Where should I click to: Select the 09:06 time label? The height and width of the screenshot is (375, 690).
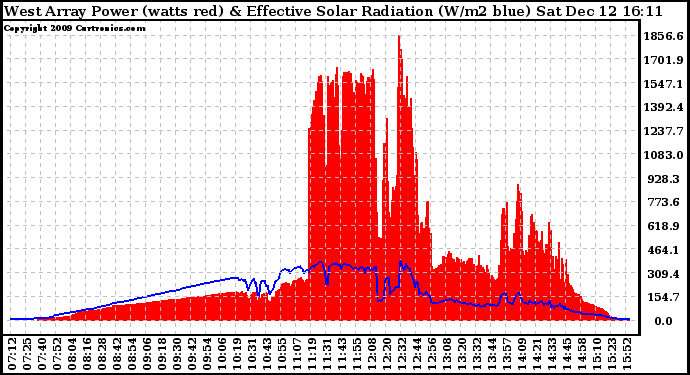[x=147, y=354]
